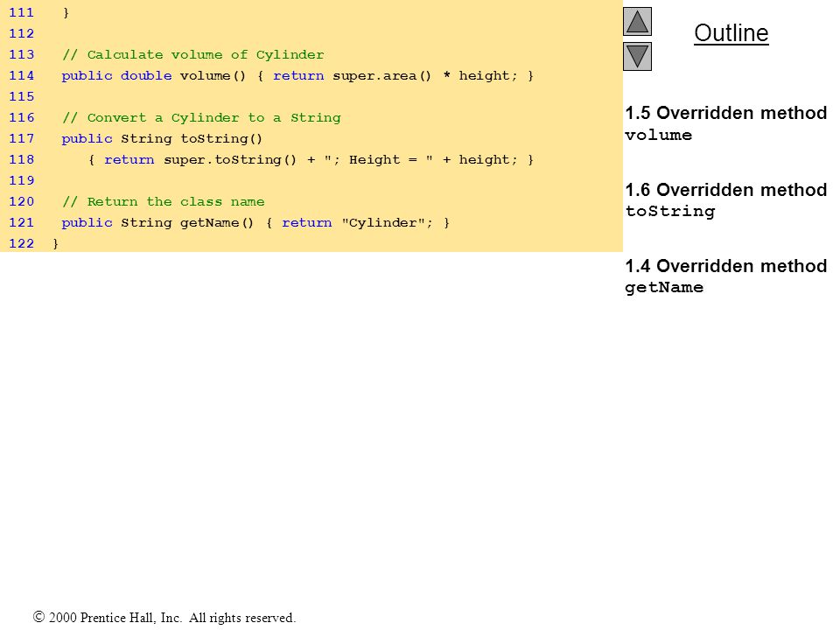Select heading 1.6 Overridden method
The height and width of the screenshot is (630, 840).
(726, 190)
